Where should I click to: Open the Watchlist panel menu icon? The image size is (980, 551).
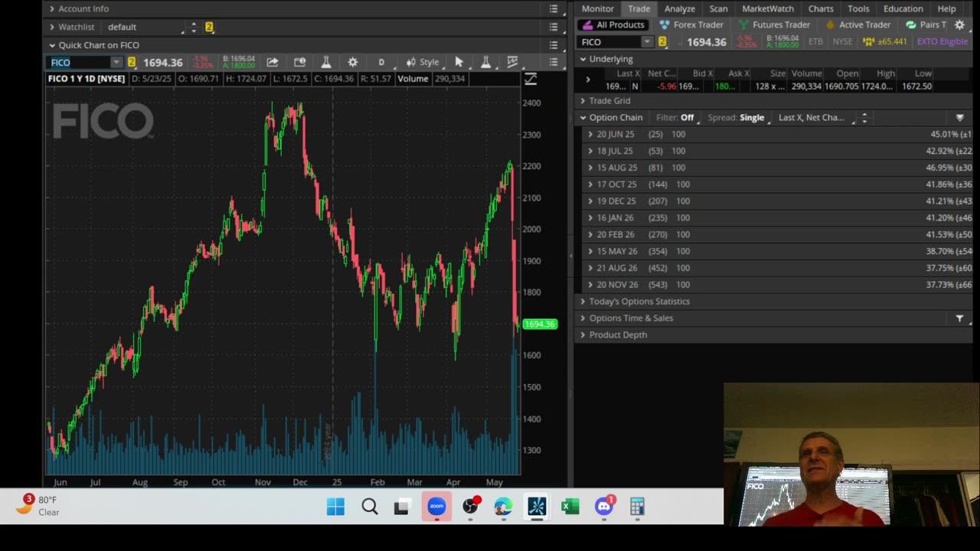pyautogui.click(x=554, y=27)
